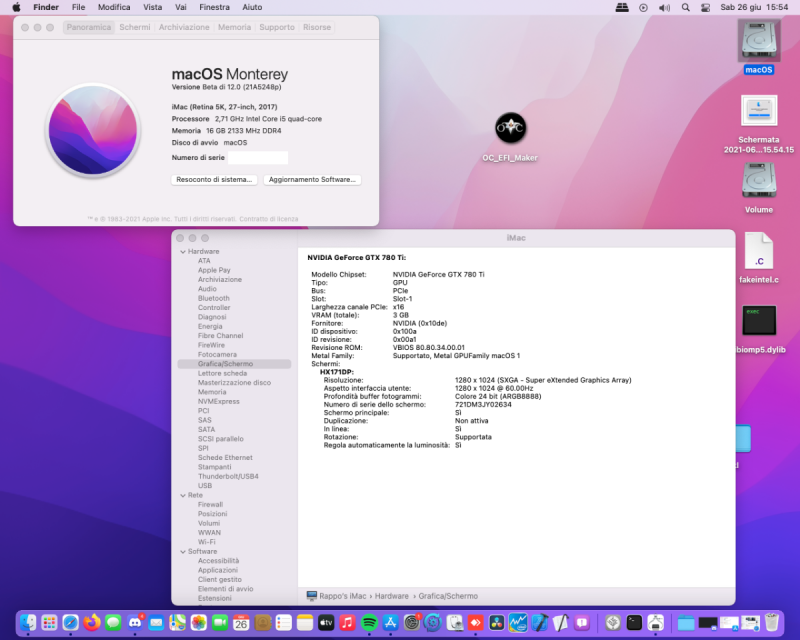
Task: Open sound volume in menu bar
Action: (x=664, y=7)
